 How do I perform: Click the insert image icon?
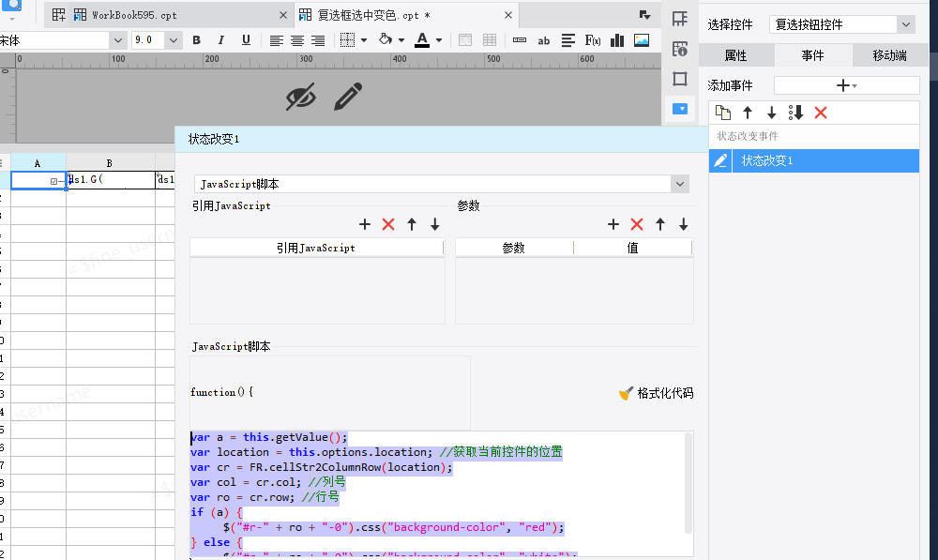(x=642, y=40)
